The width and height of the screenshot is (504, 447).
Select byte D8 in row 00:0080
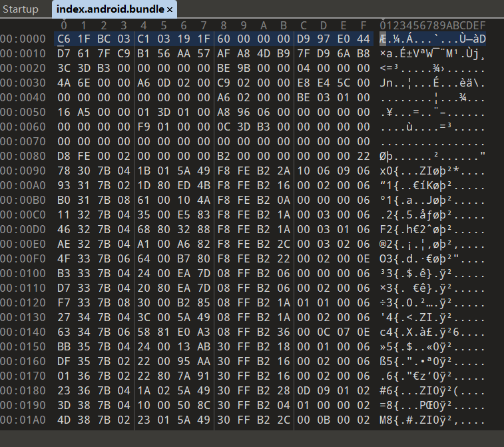coord(64,157)
